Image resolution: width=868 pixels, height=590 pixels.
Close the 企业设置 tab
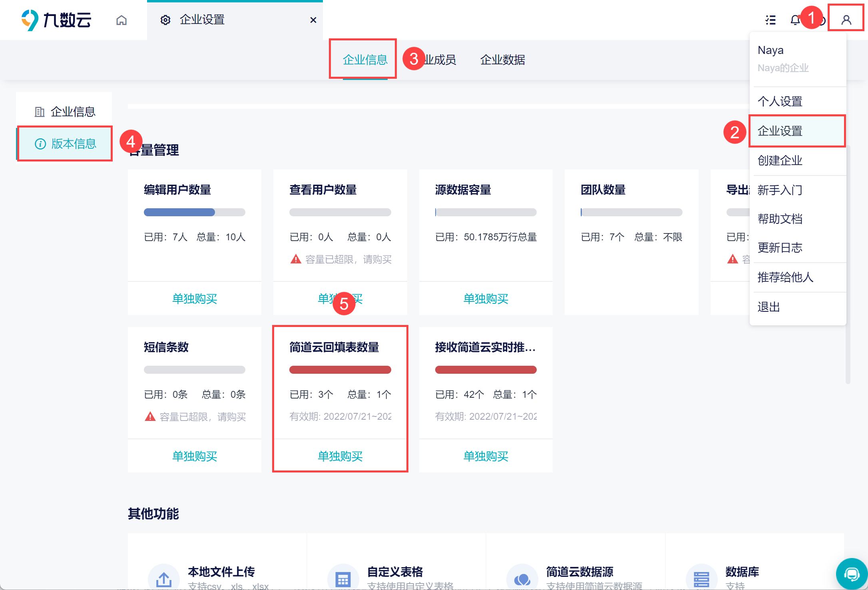313,20
